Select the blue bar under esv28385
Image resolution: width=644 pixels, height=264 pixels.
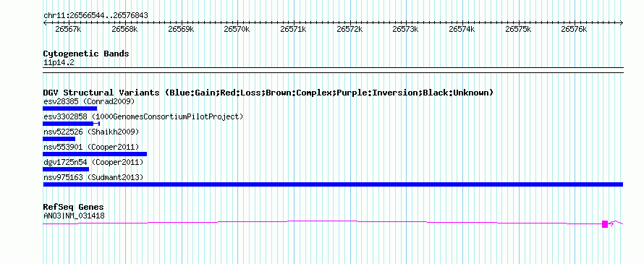(x=69, y=108)
